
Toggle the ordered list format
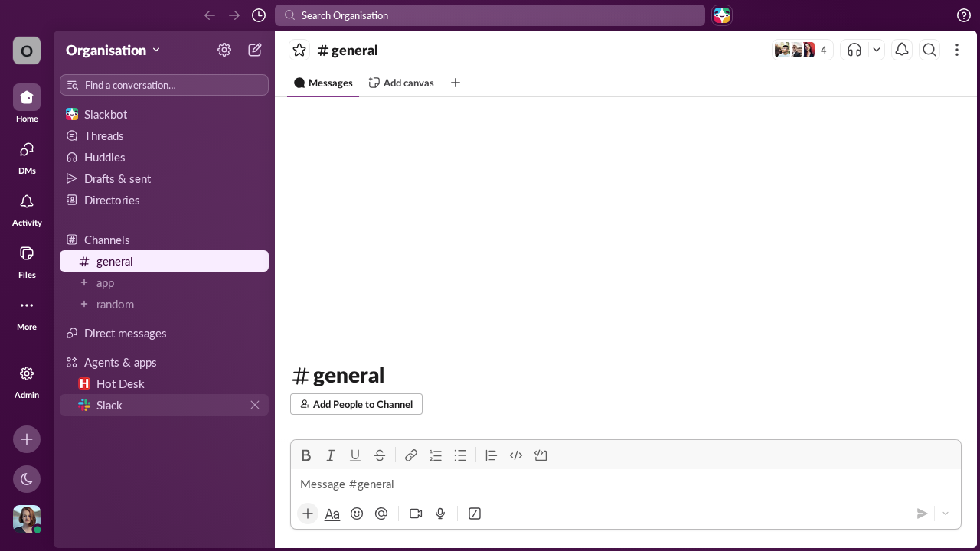[436, 455]
